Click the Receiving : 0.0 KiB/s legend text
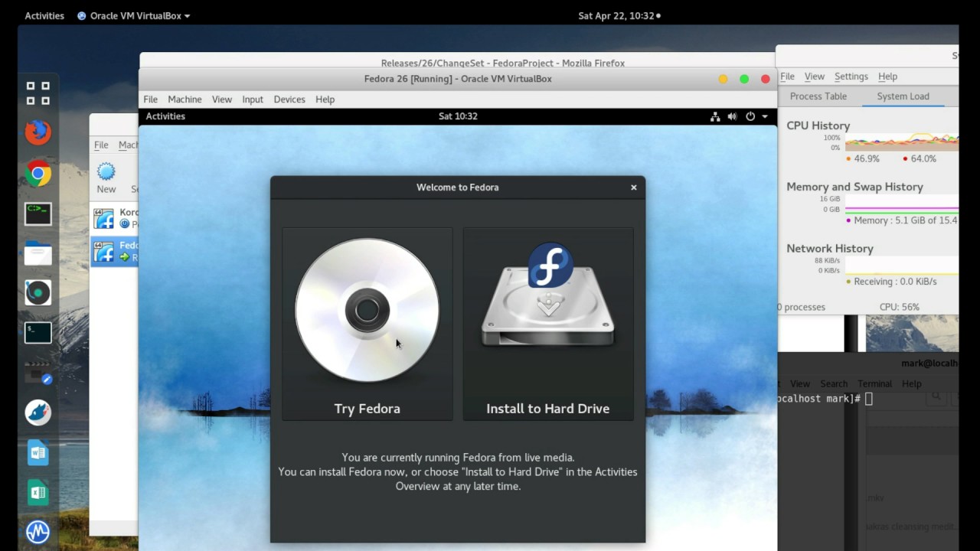980x551 pixels. pos(895,282)
